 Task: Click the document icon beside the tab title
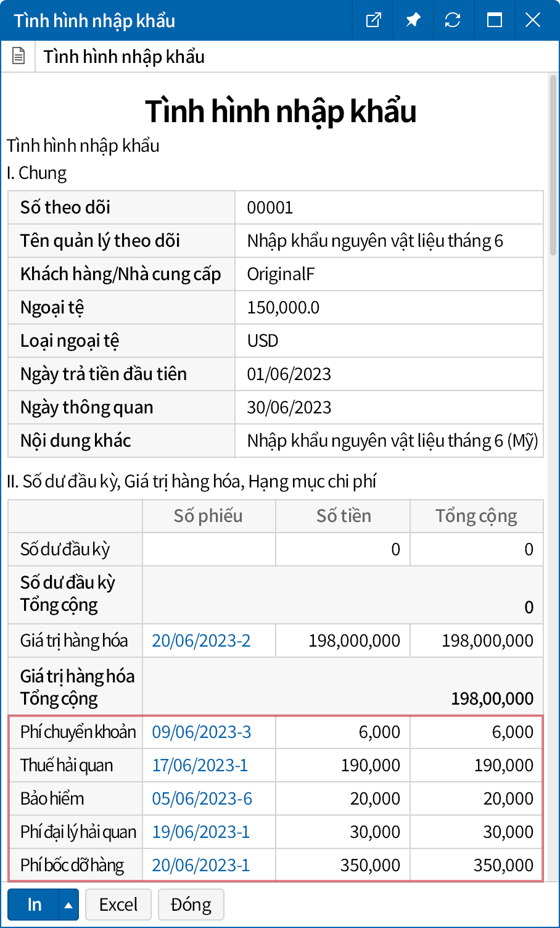[x=19, y=57]
